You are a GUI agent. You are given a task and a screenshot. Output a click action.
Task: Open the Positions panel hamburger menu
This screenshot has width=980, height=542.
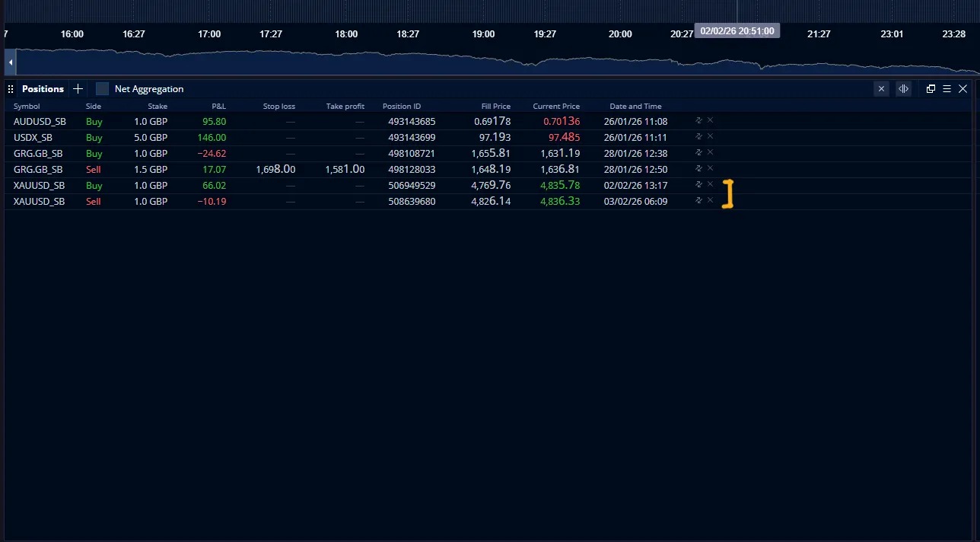pos(947,89)
